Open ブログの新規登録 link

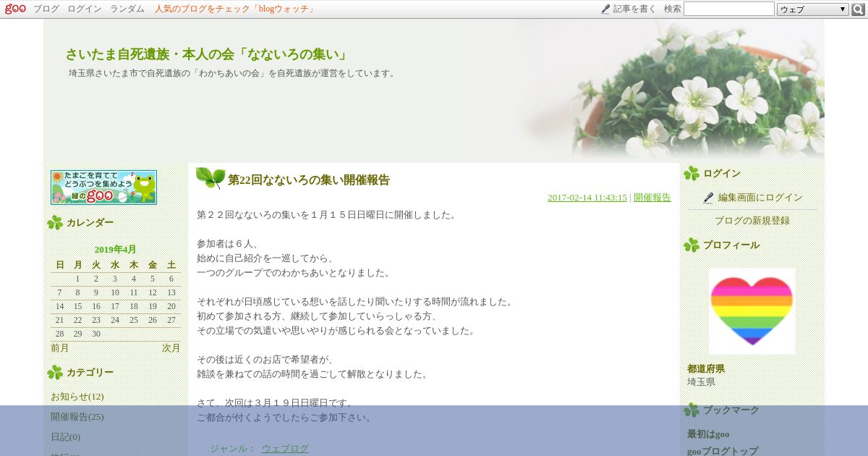pyautogui.click(x=752, y=221)
